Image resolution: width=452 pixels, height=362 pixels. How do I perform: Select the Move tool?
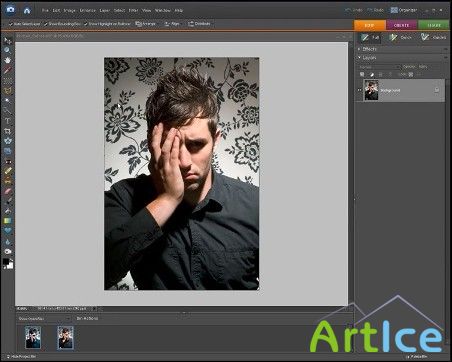click(7, 41)
